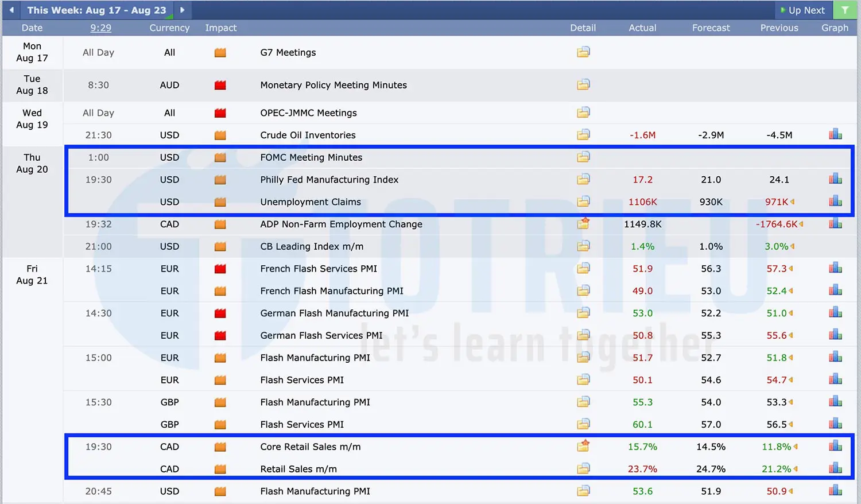Select the FOMC Meeting Minutes event
Viewport: 861px width, 504px height.
[311, 157]
